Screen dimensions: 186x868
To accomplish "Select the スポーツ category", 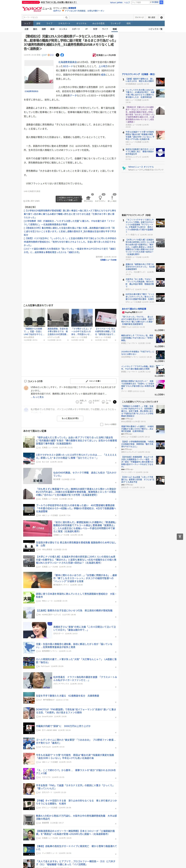I will 76,29.
